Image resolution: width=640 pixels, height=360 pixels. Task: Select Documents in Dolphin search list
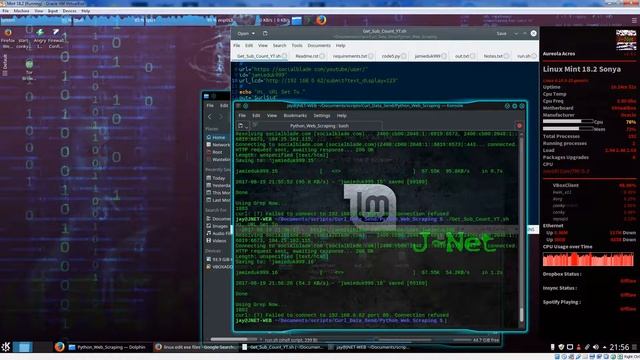[218, 219]
